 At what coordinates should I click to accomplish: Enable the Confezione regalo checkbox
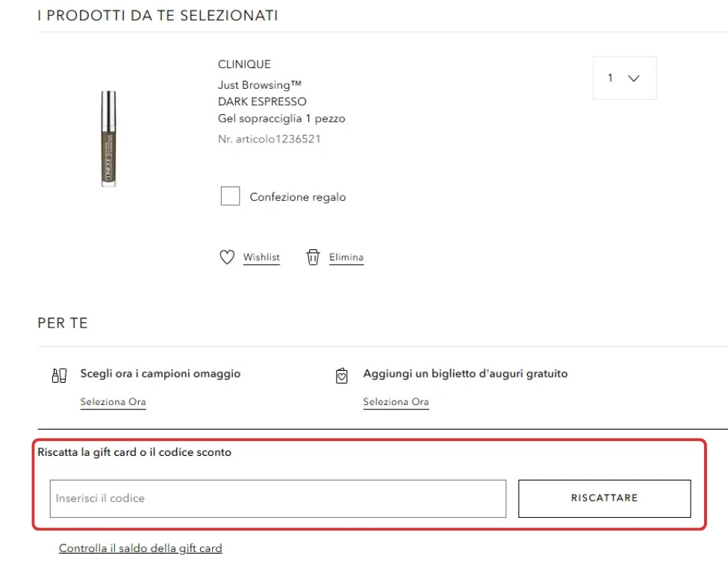pos(230,196)
